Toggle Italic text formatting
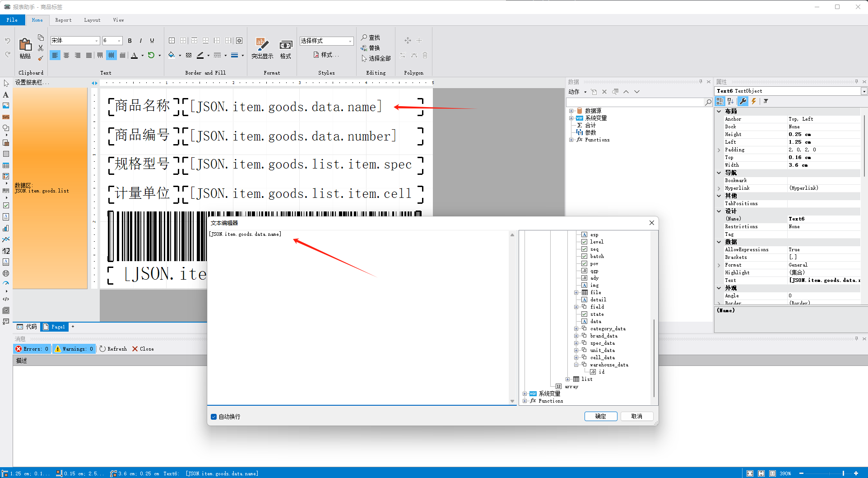The width and height of the screenshot is (868, 478). (x=141, y=41)
